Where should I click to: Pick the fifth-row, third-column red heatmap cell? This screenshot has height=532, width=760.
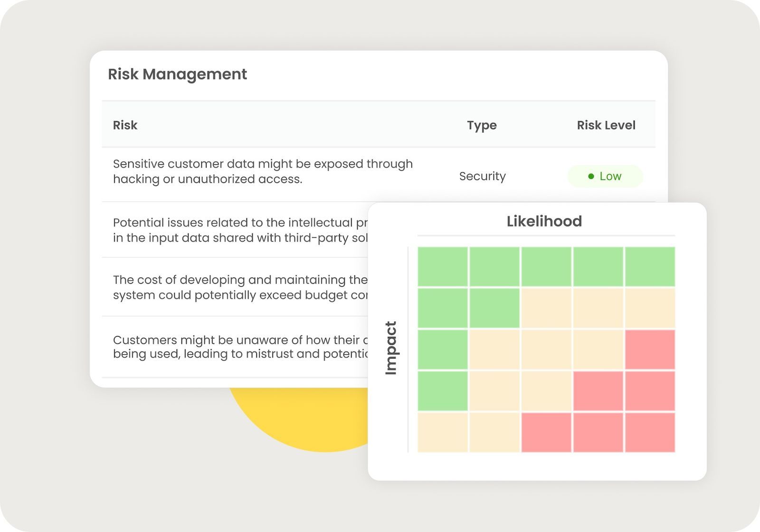tap(546, 432)
